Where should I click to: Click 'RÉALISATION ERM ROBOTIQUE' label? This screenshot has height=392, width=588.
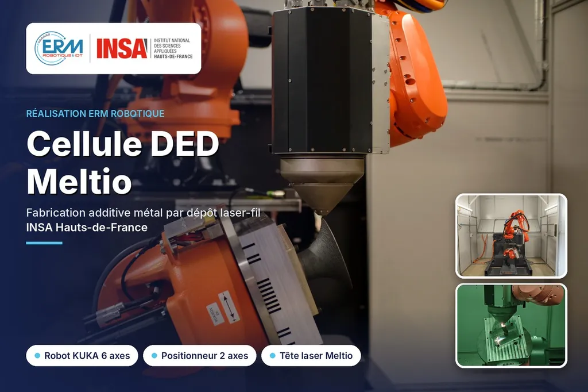95,113
